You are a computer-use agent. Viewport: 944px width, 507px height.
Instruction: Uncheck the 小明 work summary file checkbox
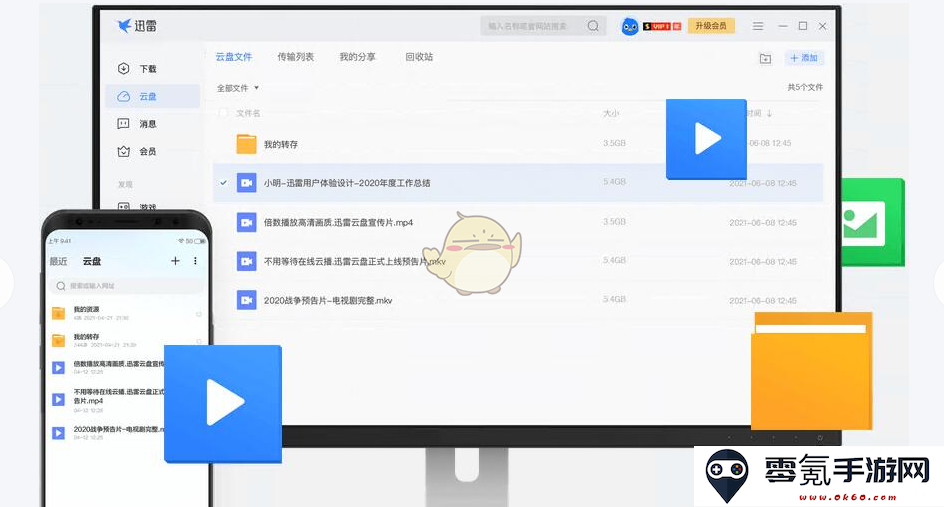pos(223,182)
